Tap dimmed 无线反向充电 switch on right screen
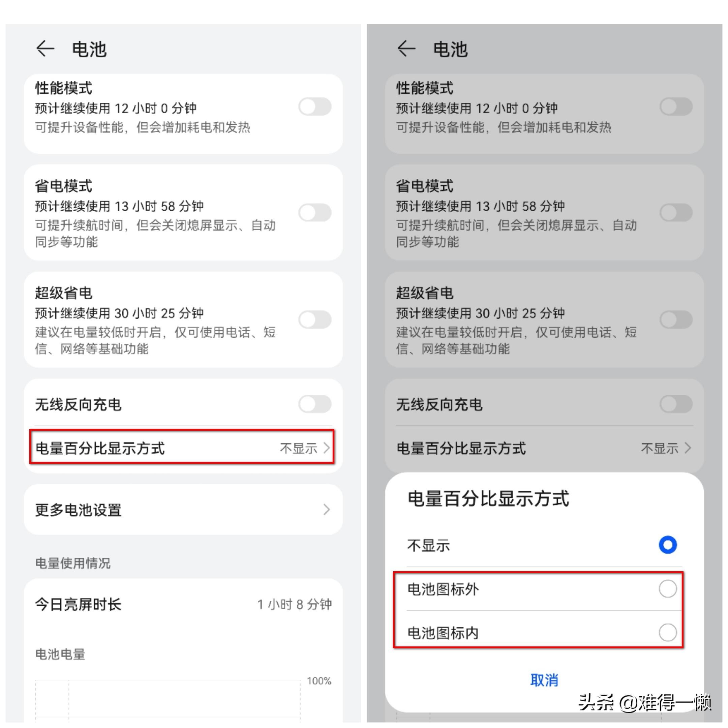 676,404
